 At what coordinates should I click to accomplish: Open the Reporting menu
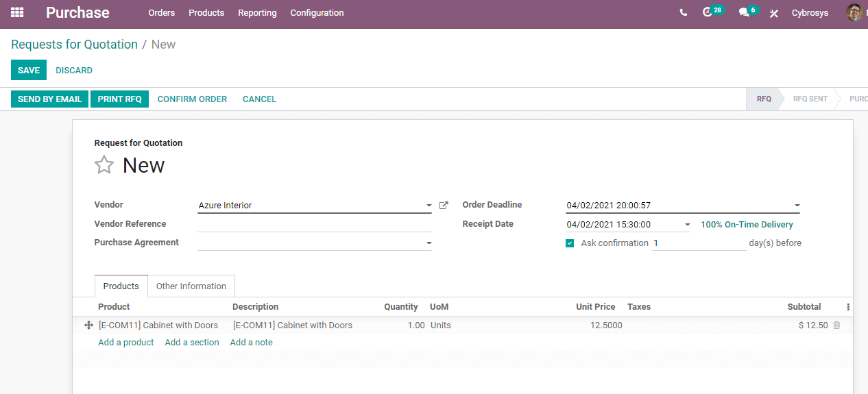click(x=257, y=13)
